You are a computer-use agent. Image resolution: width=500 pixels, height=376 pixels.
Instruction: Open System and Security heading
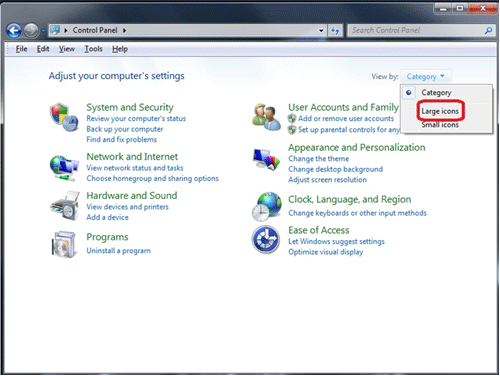[x=130, y=107]
